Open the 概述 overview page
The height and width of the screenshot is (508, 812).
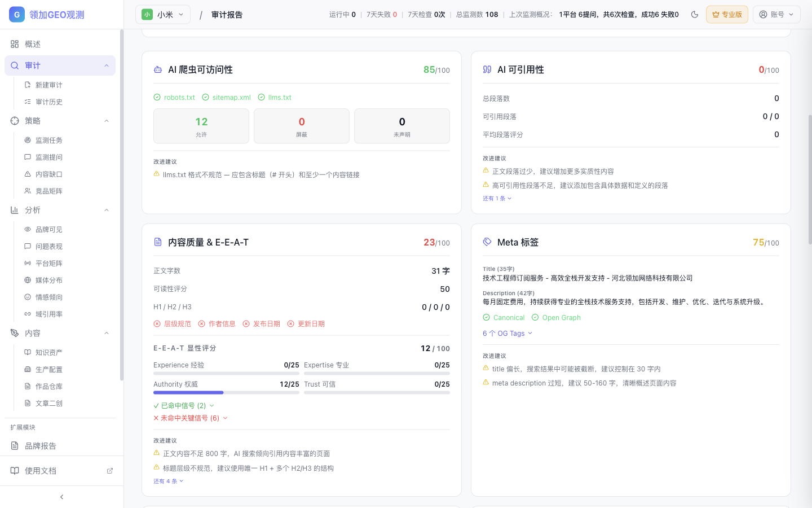point(60,44)
